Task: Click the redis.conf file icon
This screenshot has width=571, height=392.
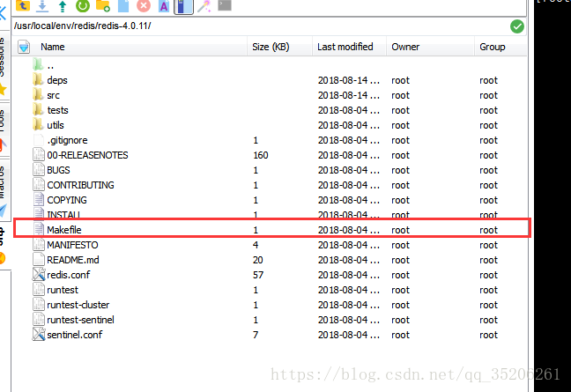Action: pos(39,275)
